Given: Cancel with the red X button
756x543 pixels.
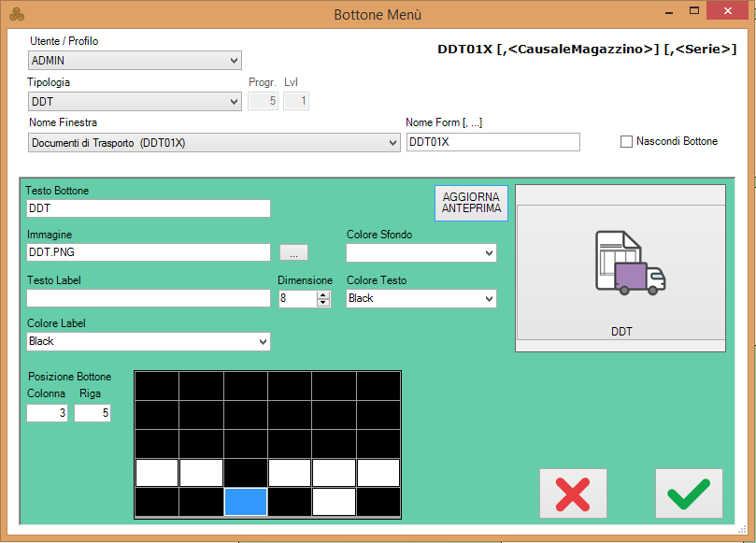Looking at the screenshot, I should click(x=573, y=493).
